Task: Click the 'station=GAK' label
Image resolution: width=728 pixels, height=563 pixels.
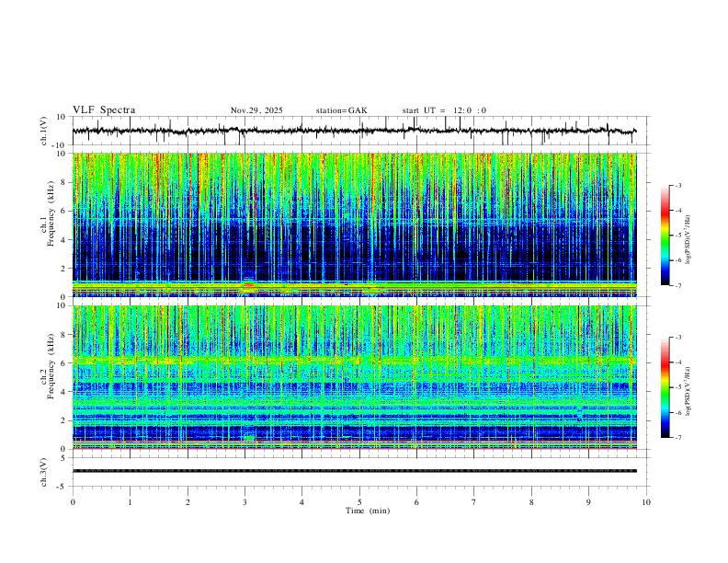Action: point(341,110)
